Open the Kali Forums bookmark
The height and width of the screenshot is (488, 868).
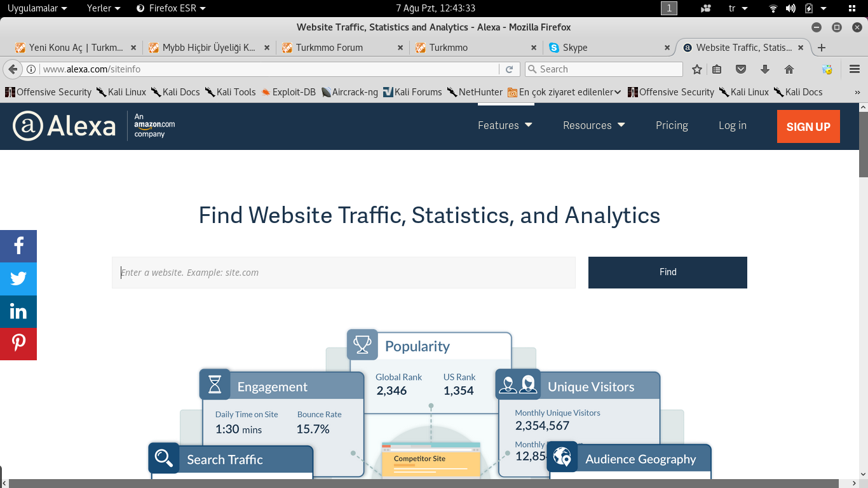412,92
